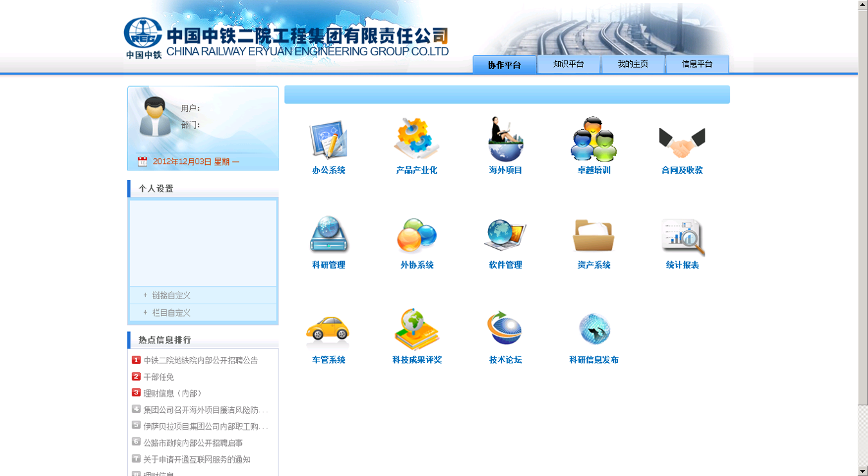This screenshot has width=868, height=476.
Task: Switch to the 信息平台 tab
Action: tap(697, 64)
